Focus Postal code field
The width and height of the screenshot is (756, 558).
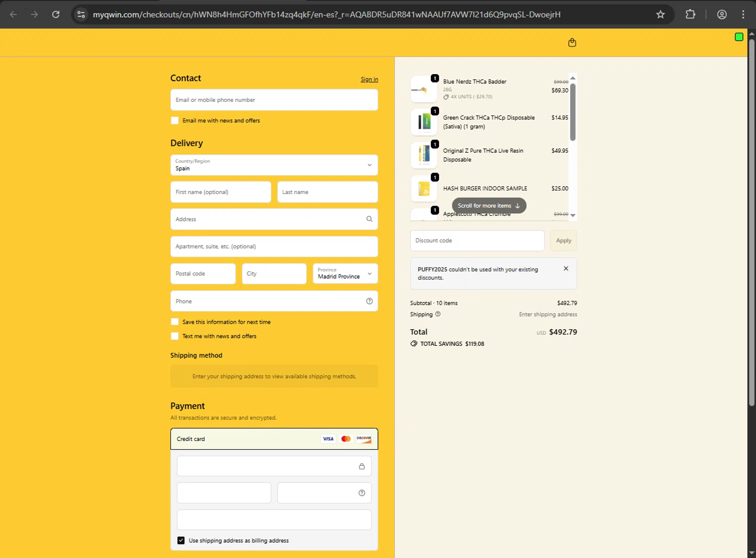tap(203, 274)
